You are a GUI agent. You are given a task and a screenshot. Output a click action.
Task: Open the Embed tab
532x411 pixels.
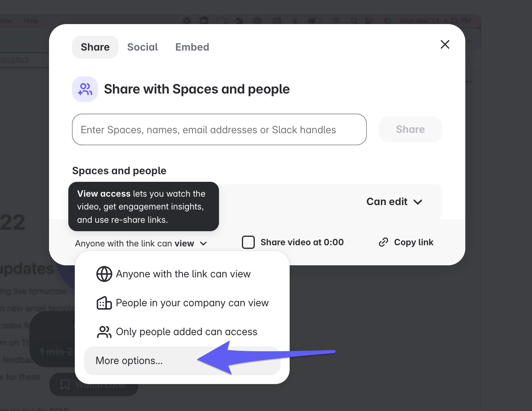click(192, 47)
